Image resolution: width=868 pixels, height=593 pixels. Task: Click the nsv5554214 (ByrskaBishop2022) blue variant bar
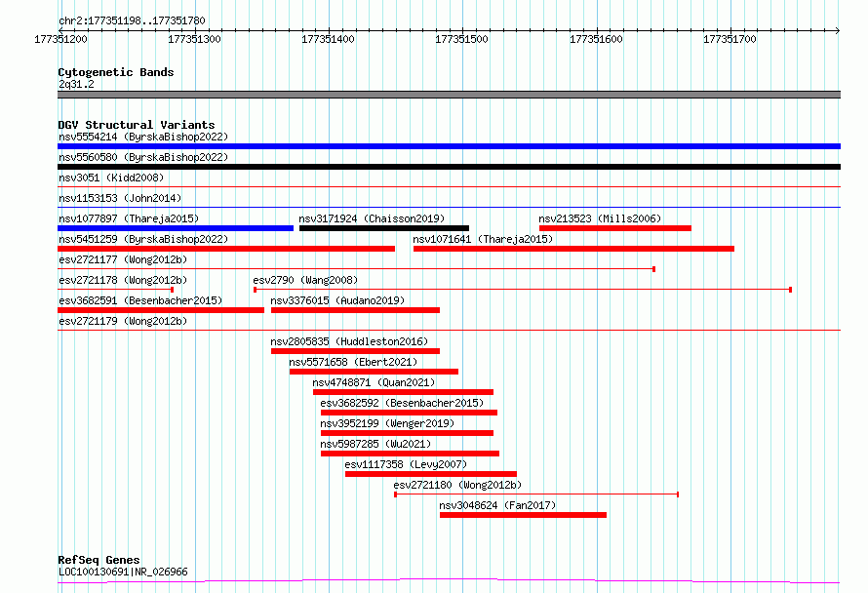[449, 146]
